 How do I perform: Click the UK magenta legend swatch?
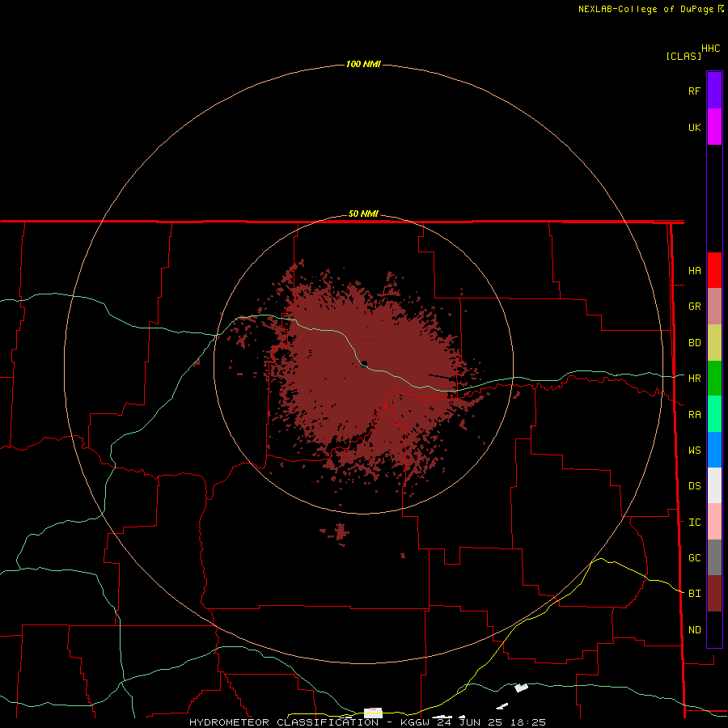pos(714,127)
